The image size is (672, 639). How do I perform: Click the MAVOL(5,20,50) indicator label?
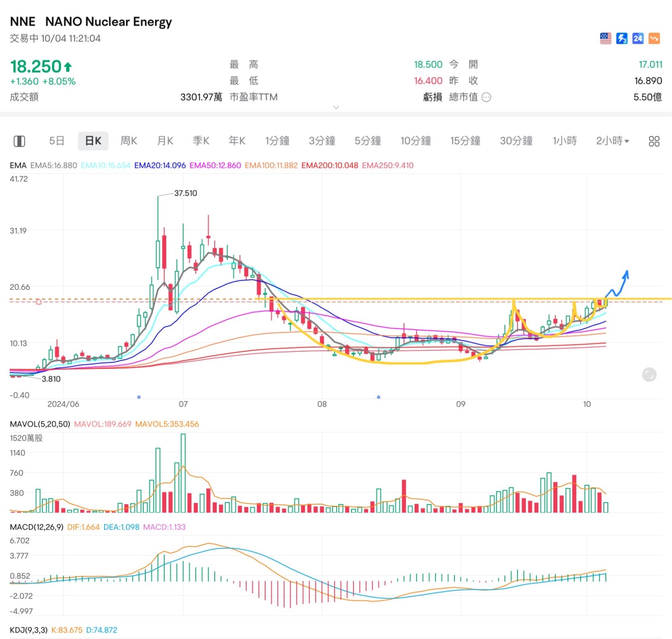tap(40, 424)
